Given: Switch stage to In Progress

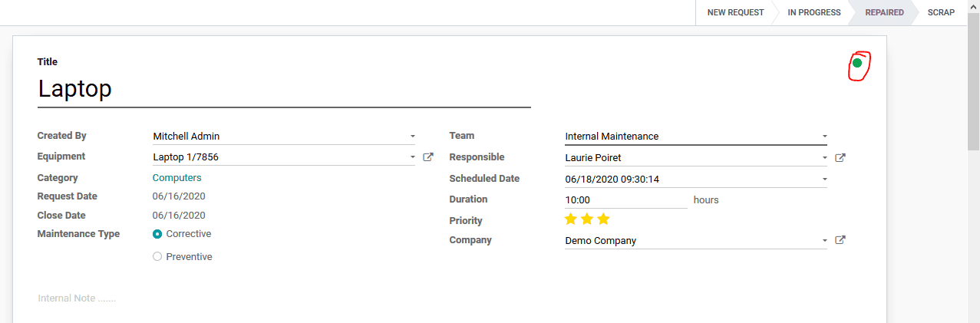Looking at the screenshot, I should click(814, 13).
